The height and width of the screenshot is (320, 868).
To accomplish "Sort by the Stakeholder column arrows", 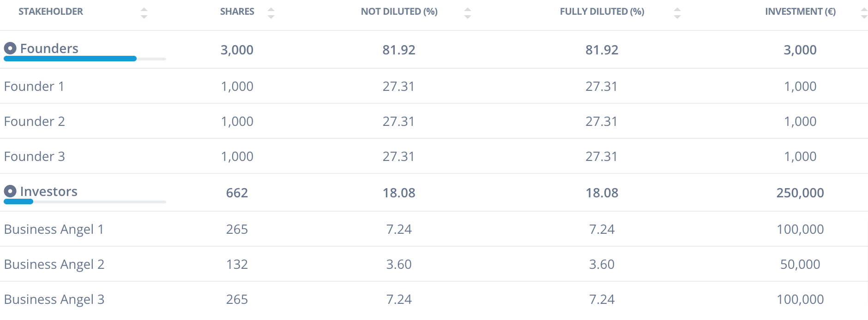I will point(144,13).
